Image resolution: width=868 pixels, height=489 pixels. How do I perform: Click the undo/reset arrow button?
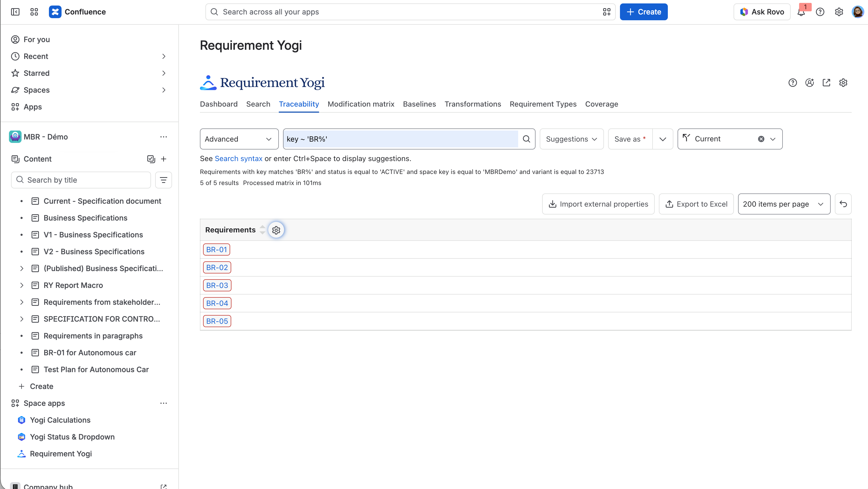843,204
